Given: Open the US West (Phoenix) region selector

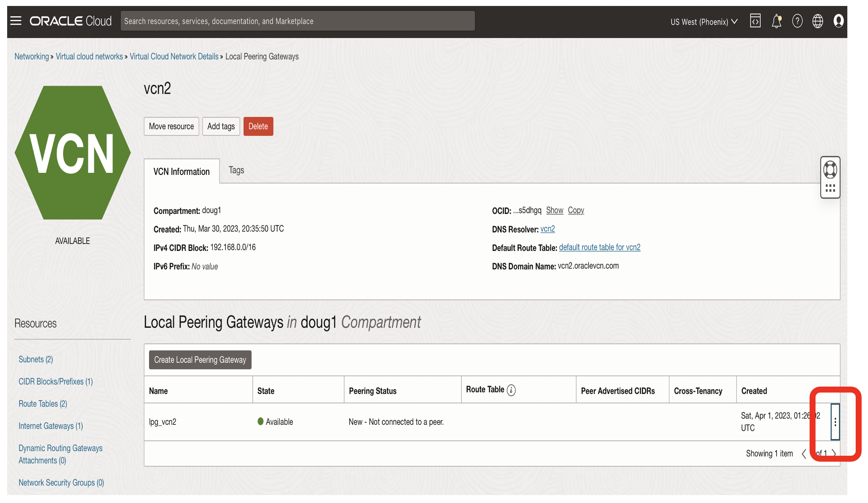Looking at the screenshot, I should pos(703,22).
